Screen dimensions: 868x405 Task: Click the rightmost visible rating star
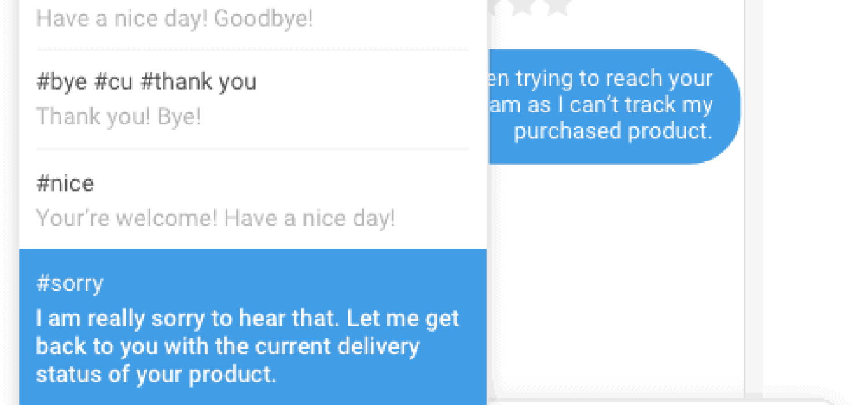(557, 7)
